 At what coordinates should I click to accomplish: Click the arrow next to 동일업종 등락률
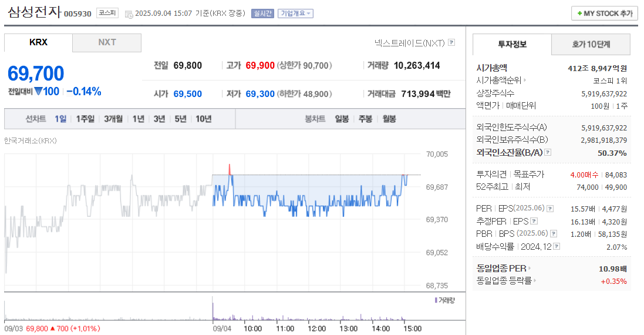pos(535,281)
